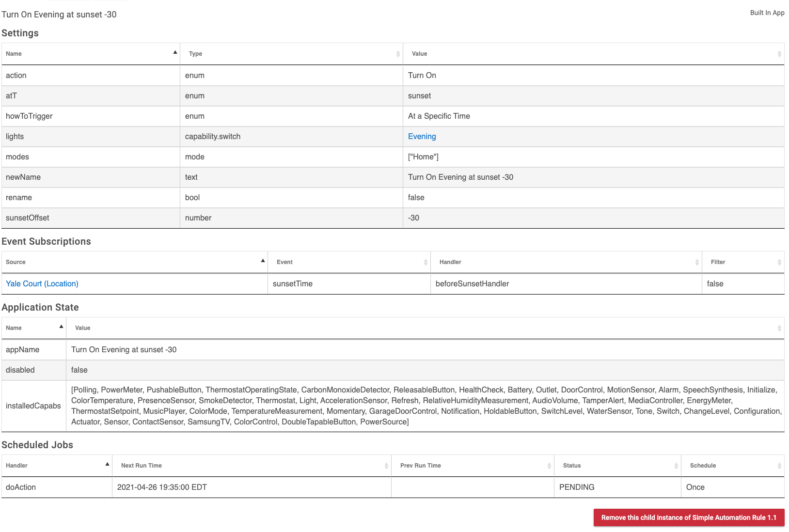Select the installedCapabs state row
This screenshot has height=532, width=789.
[x=393, y=406]
